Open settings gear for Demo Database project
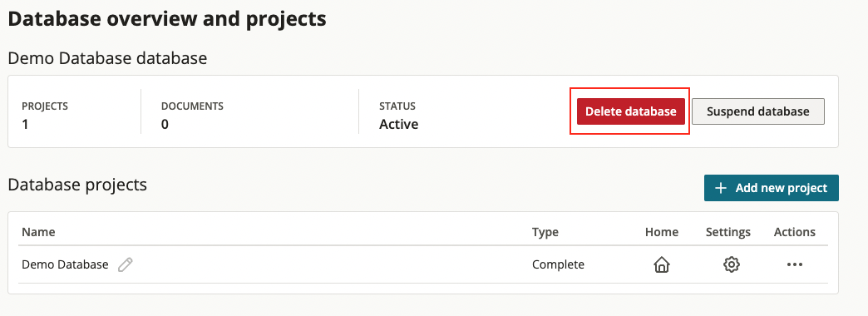 click(732, 264)
